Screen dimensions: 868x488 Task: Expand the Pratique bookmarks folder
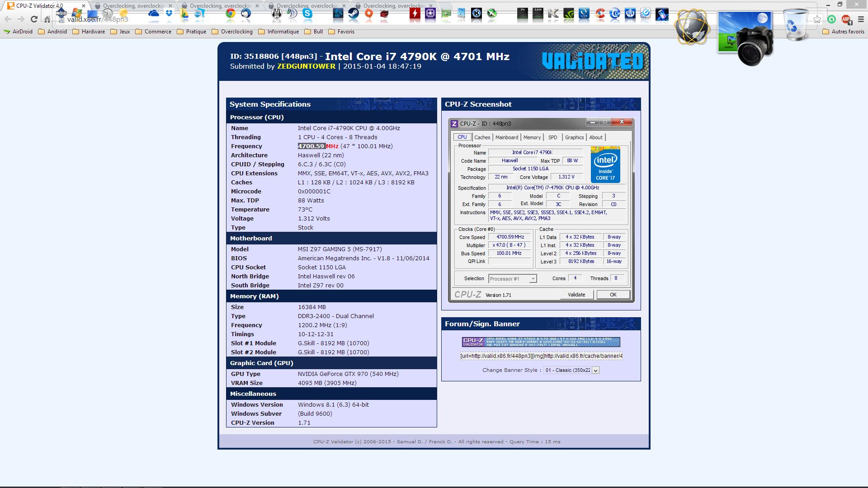192,32
